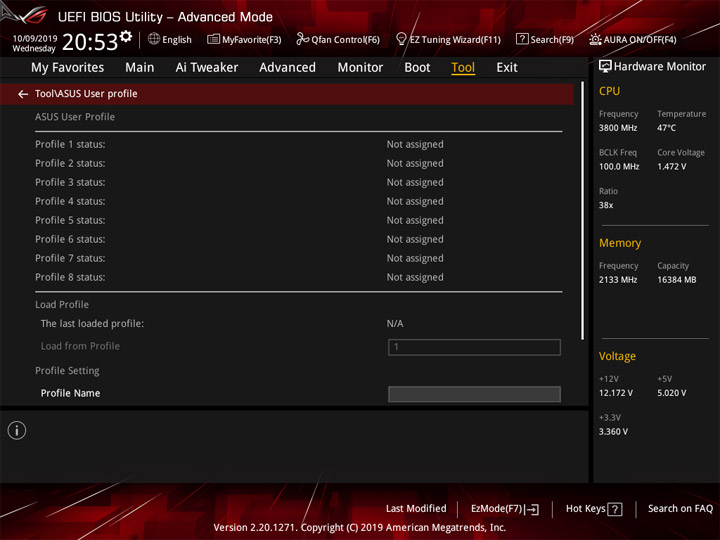Click the N/A last loaded value
The width and height of the screenshot is (720, 540).
click(395, 324)
